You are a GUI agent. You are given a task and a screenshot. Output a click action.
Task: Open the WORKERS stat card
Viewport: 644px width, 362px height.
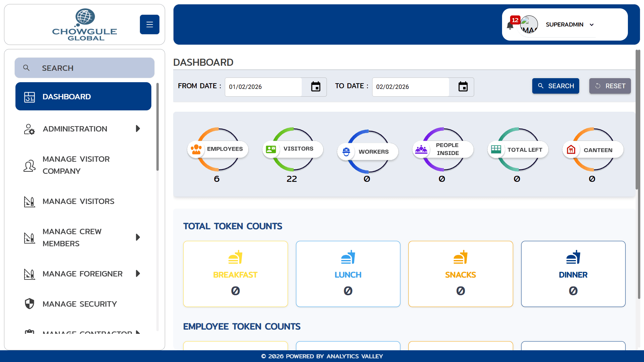(368, 152)
